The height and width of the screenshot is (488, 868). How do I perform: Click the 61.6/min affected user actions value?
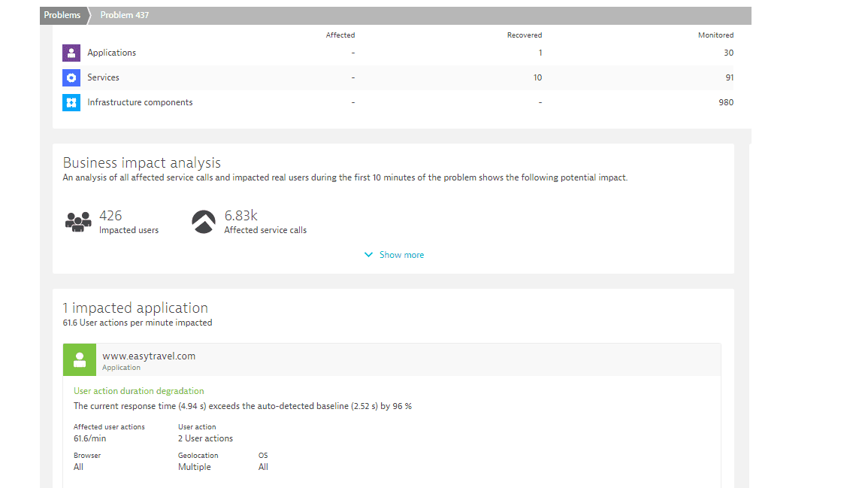[x=89, y=438]
